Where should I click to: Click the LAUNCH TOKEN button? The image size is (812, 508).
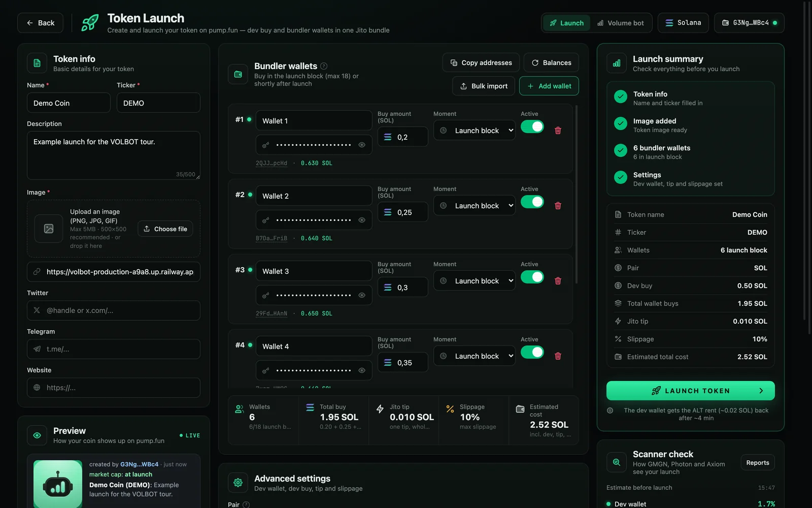[691, 391]
